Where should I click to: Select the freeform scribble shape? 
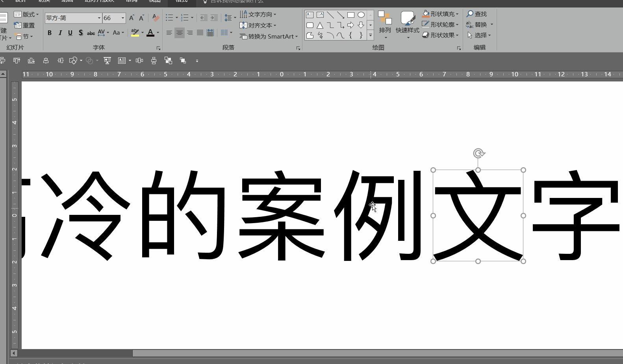point(320,35)
